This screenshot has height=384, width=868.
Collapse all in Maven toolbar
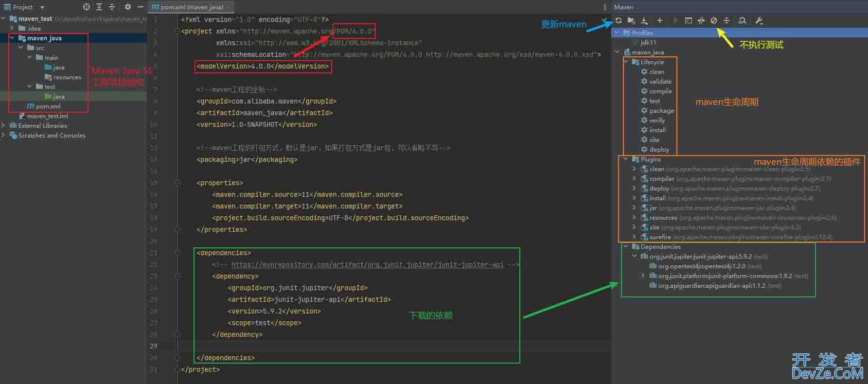pyautogui.click(x=726, y=20)
